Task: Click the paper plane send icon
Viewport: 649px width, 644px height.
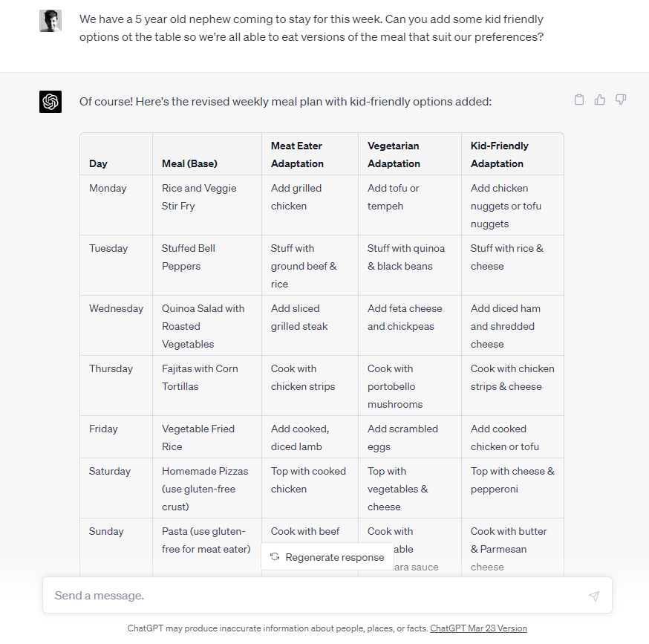Action: tap(594, 596)
